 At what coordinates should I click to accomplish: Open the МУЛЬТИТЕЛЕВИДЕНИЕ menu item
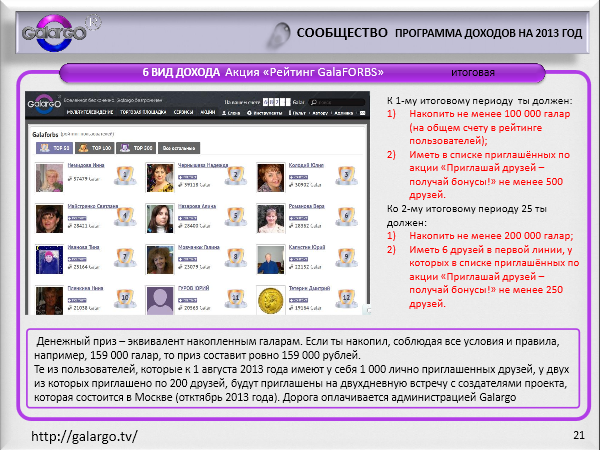point(90,112)
